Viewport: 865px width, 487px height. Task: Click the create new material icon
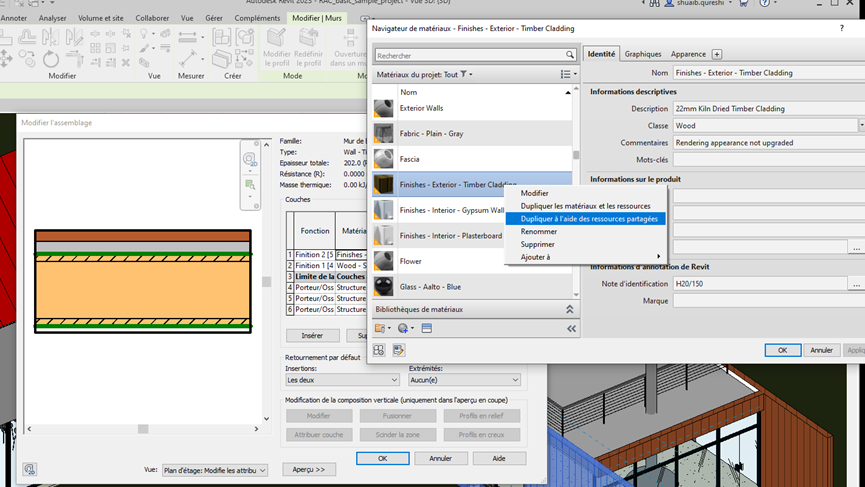pyautogui.click(x=405, y=328)
